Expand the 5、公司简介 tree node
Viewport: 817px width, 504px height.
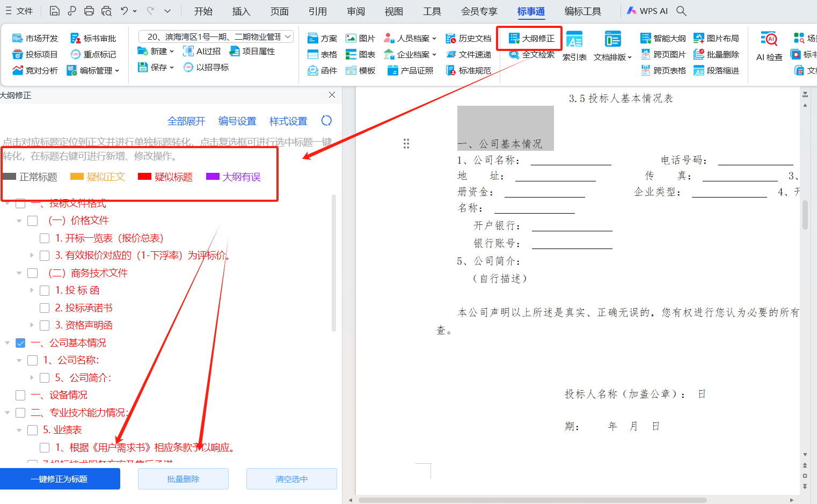(32, 378)
